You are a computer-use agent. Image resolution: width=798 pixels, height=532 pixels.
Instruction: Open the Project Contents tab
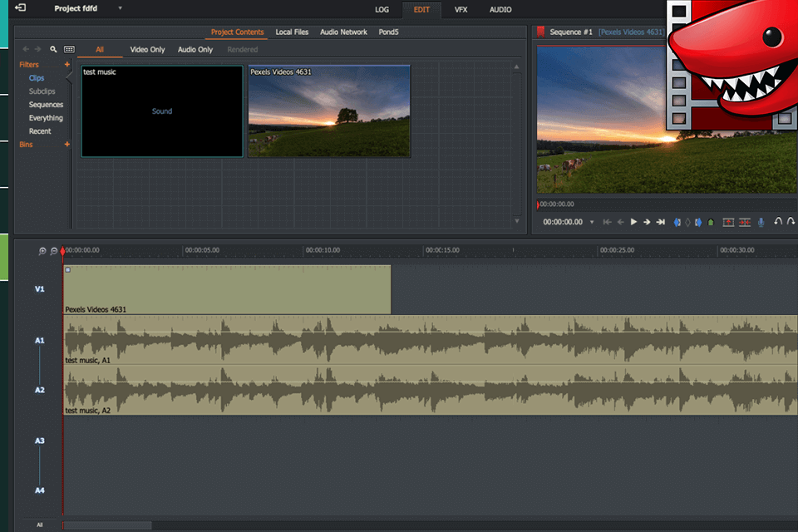237,32
